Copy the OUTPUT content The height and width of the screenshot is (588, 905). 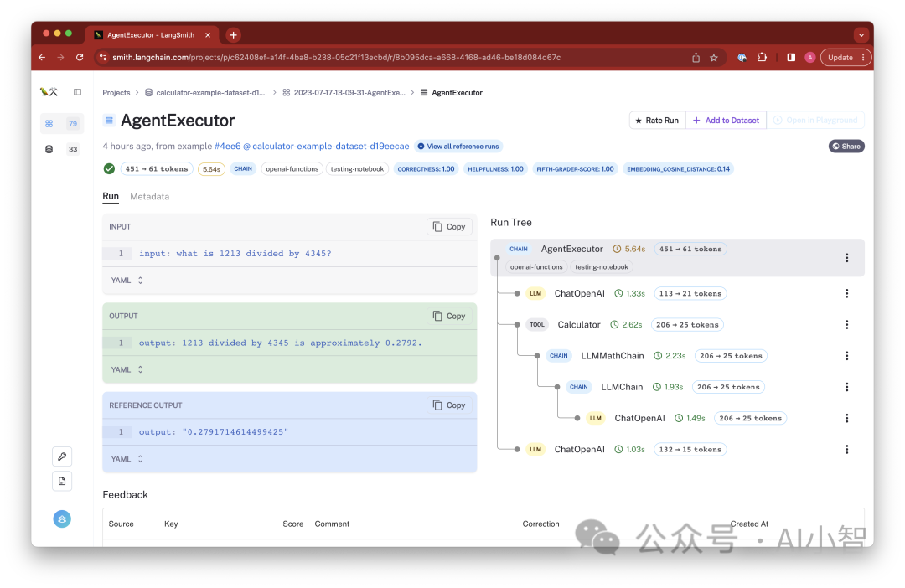click(449, 316)
